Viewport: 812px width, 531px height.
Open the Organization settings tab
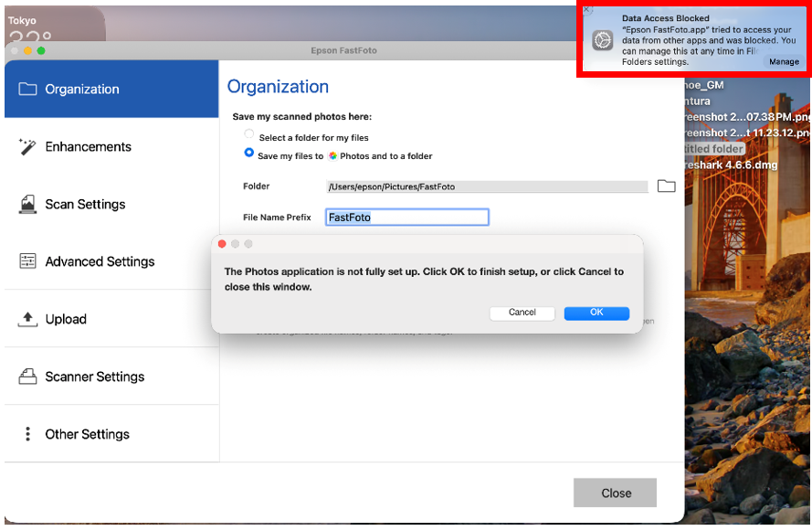[x=111, y=89]
